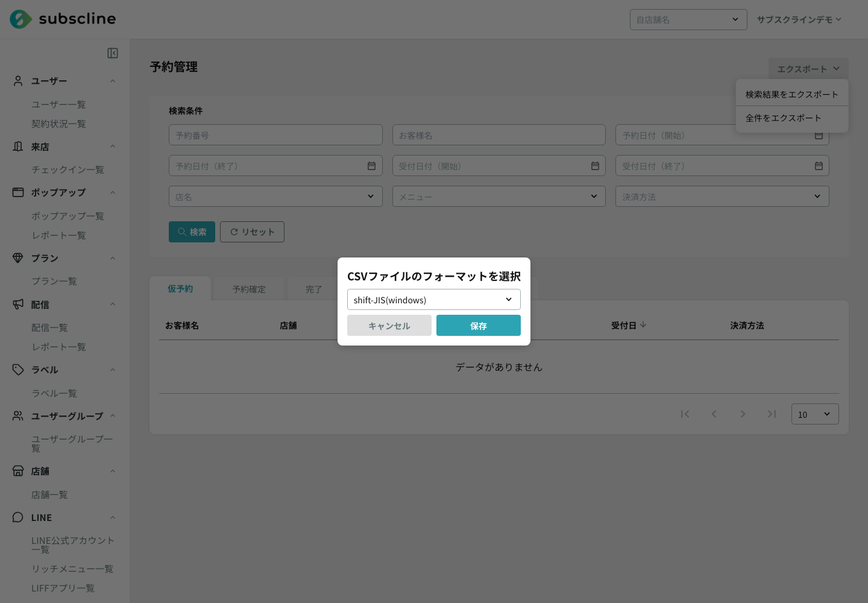Collapse the 店舗 sidebar section
This screenshot has height=603, width=868.
coord(113,471)
